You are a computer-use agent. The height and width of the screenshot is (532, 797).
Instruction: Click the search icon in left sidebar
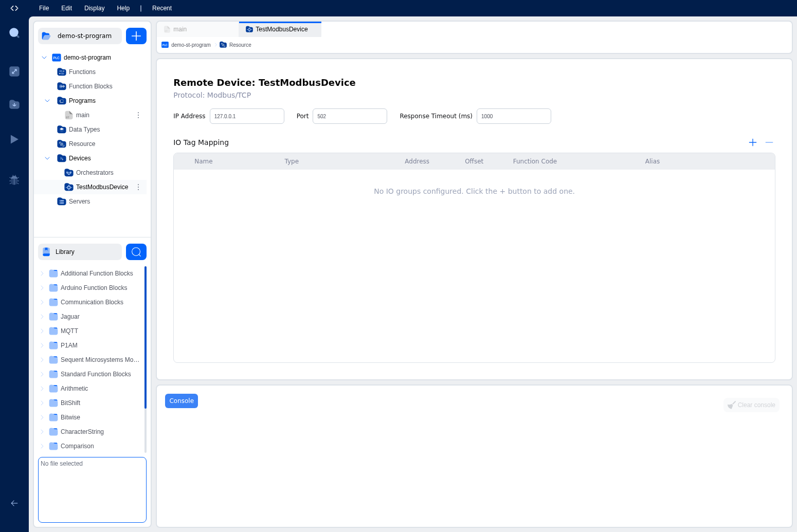pyautogui.click(x=14, y=33)
